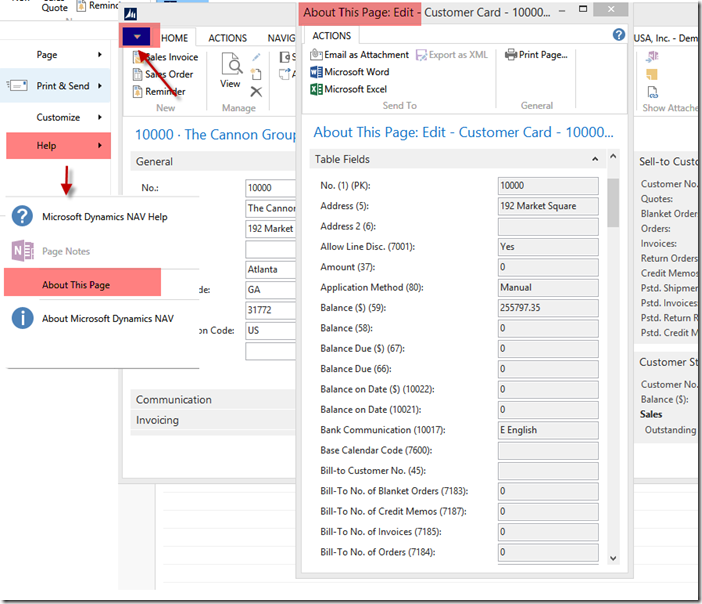Switch to ACTIONS tab in Customer Card
This screenshot has width=702, height=604.
[x=227, y=38]
